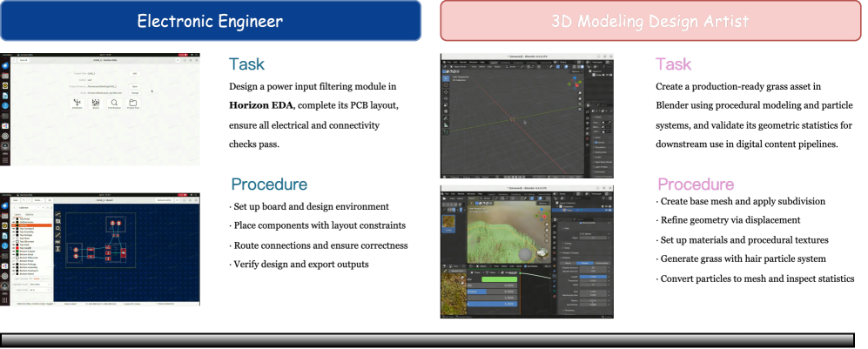
Task: Click the Change button next to Pool
Action: [135, 93]
